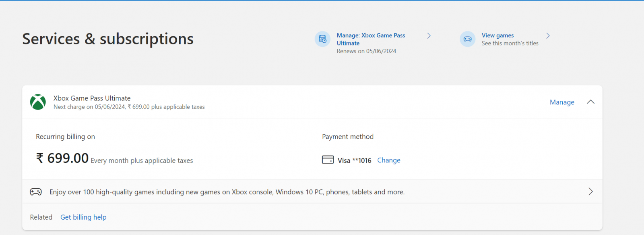The height and width of the screenshot is (235, 644).
Task: Click the credit card icon by Visa
Action: click(328, 160)
